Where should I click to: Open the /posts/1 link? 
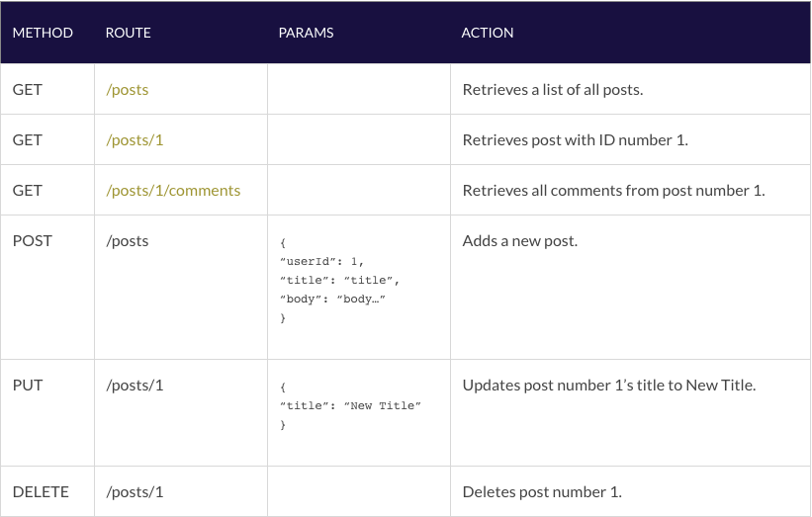pyautogui.click(x=135, y=140)
